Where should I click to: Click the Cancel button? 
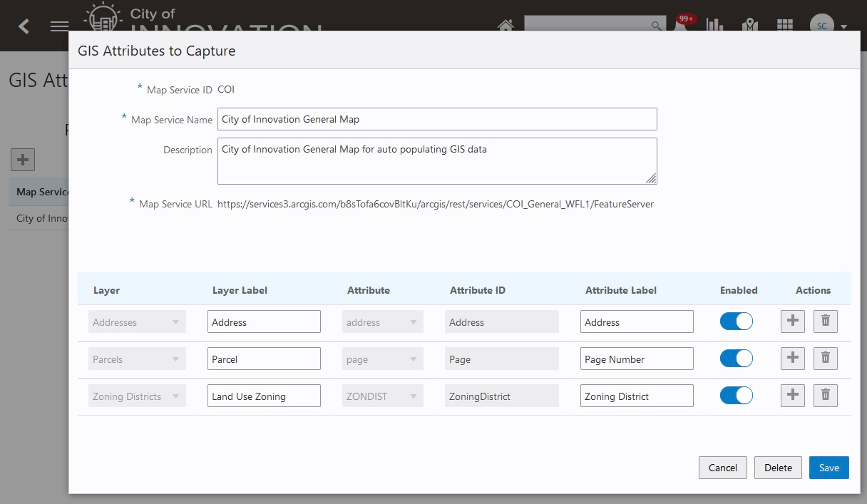click(722, 468)
